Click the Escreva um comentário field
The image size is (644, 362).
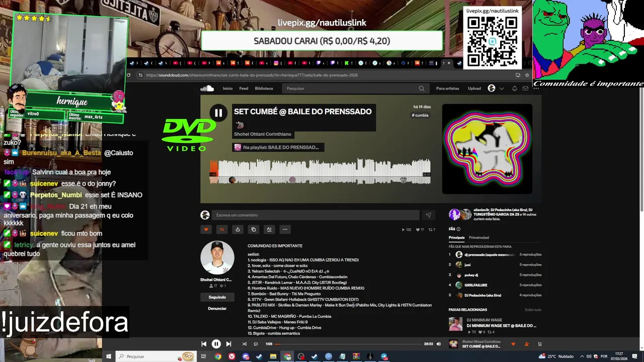pos(315,215)
